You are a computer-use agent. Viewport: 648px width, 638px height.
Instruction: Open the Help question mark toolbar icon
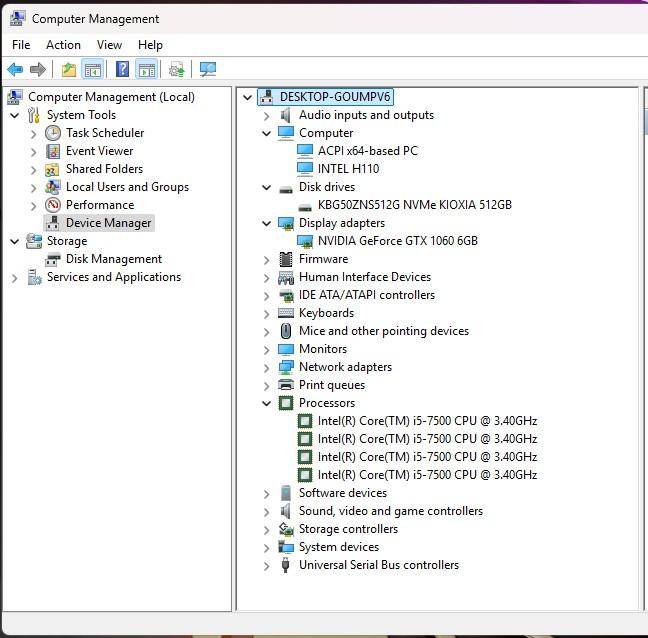122,69
